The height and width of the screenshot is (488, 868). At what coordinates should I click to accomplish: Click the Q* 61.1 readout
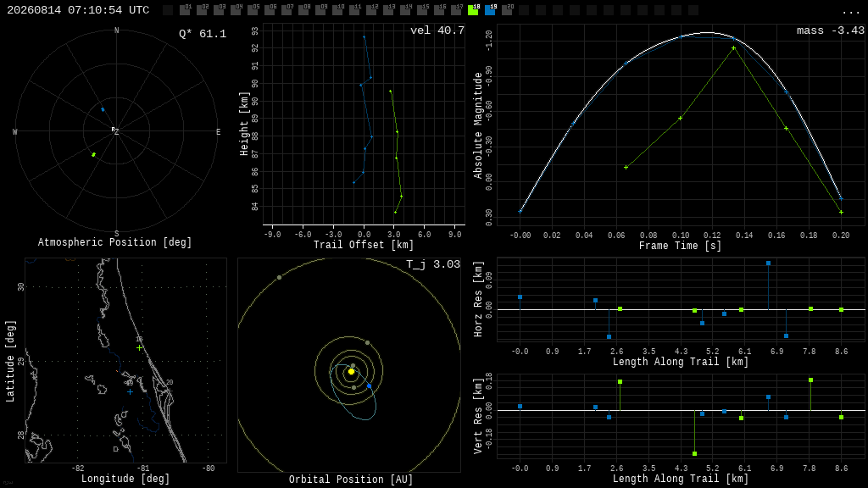(x=203, y=34)
